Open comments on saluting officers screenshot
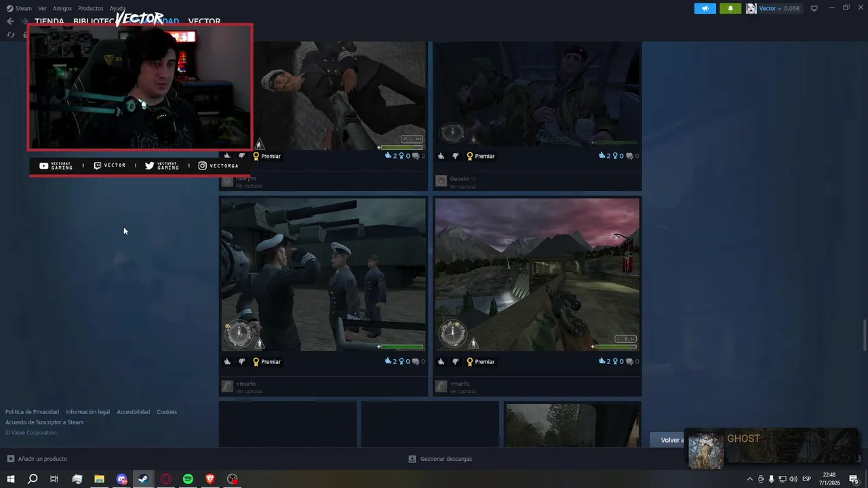868x488 pixels. [x=420, y=361]
